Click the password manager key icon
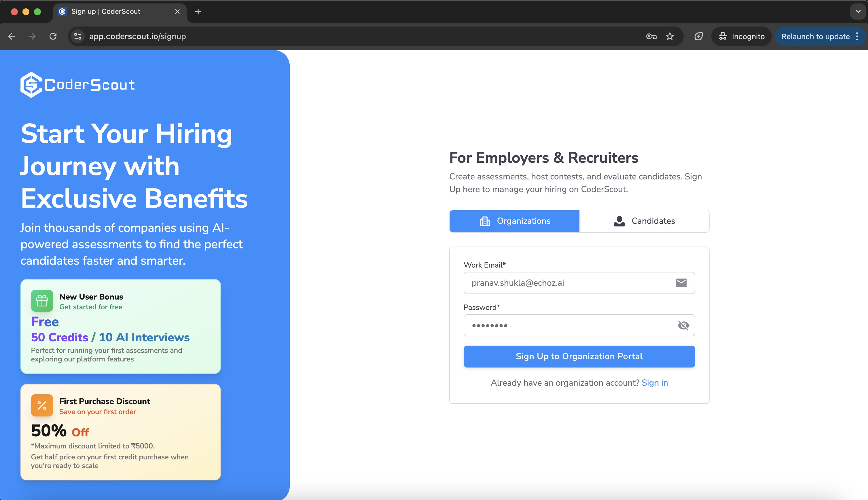This screenshot has height=500, width=868. (x=651, y=36)
